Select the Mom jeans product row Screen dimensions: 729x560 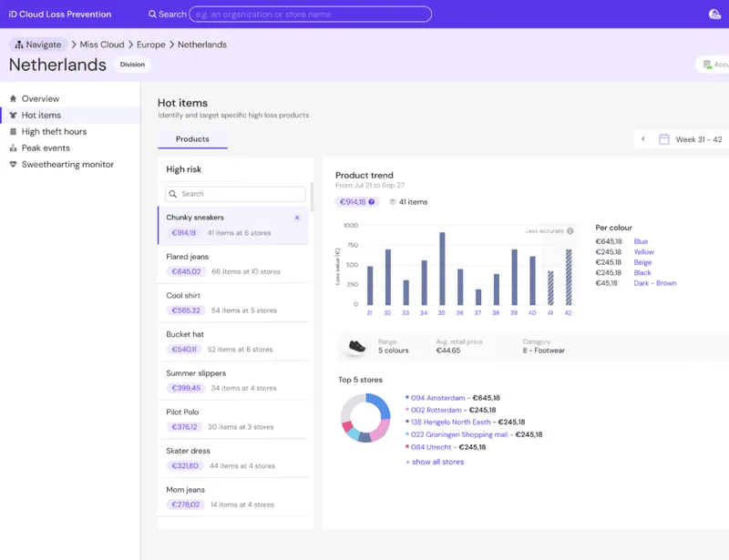click(x=233, y=497)
